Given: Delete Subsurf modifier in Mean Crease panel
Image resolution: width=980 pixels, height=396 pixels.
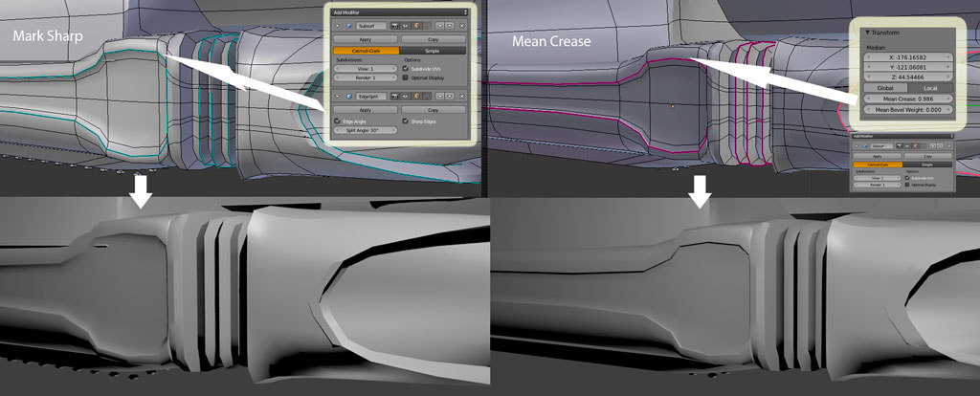Looking at the screenshot, I should [x=949, y=146].
